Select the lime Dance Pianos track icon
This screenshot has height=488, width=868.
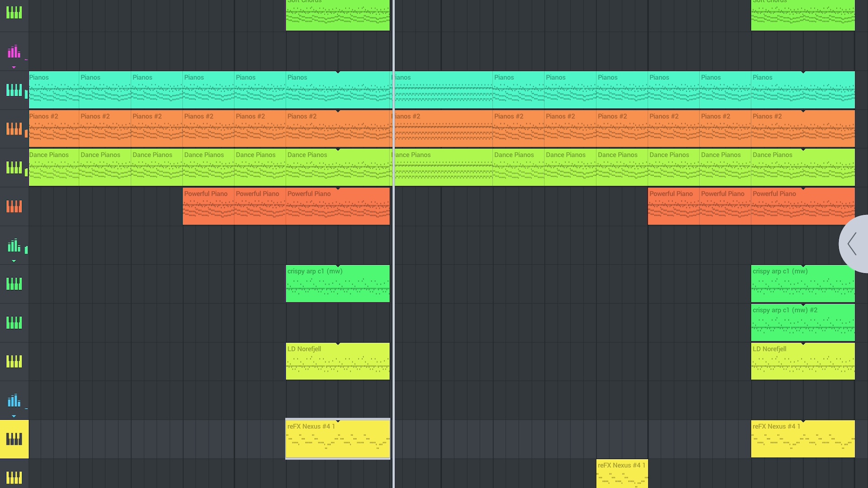click(x=14, y=168)
